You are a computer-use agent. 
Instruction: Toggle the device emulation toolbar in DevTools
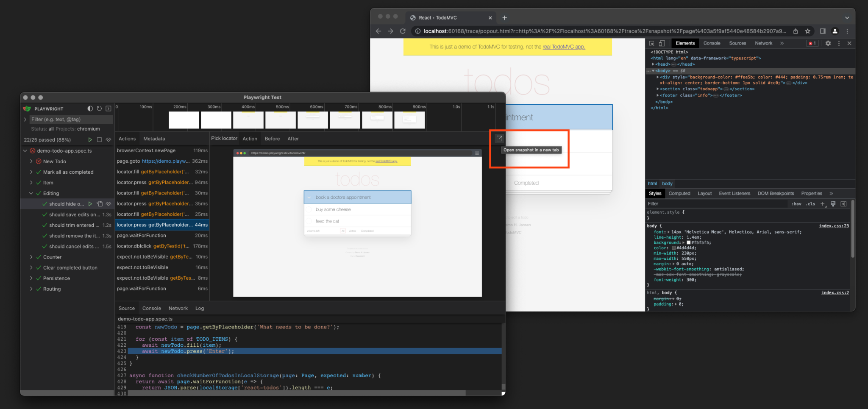[661, 43]
